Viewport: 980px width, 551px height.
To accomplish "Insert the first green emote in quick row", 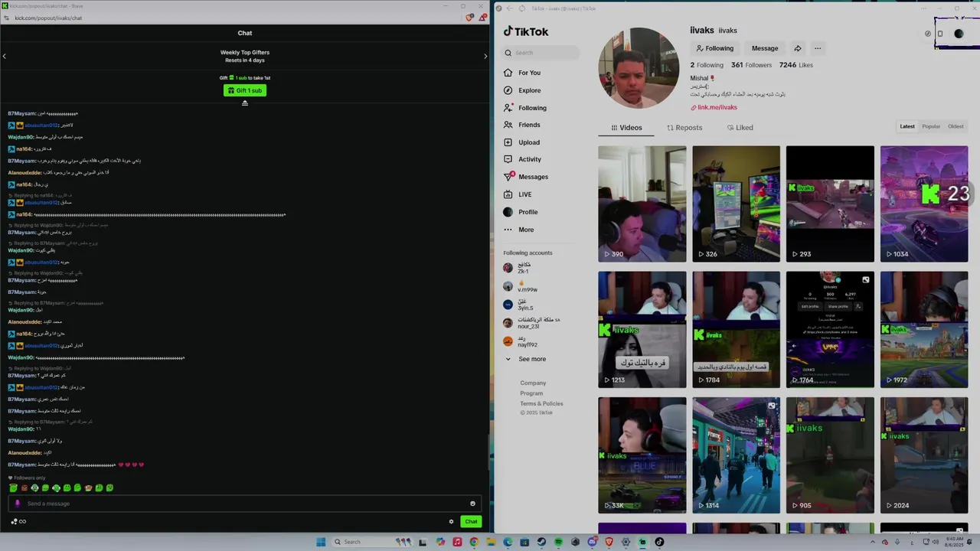I will click(x=13, y=487).
